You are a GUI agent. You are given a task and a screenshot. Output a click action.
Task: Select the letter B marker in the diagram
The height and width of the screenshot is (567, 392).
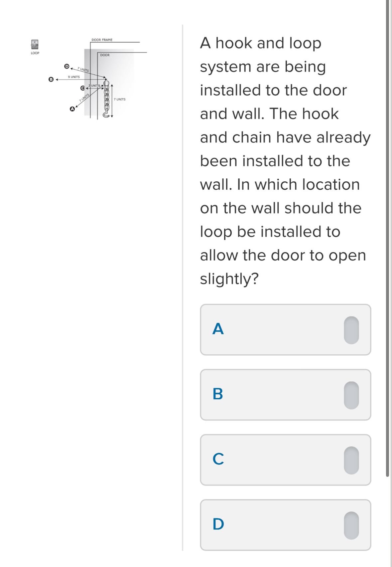click(51, 79)
